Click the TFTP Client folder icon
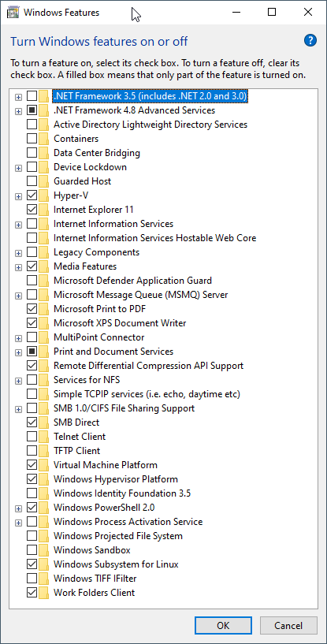The height and width of the screenshot is (644, 327). point(44,451)
